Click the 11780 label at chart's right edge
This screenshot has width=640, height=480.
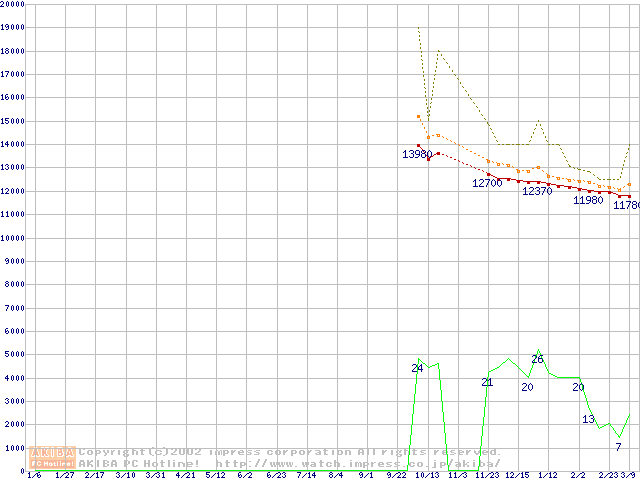(626, 205)
